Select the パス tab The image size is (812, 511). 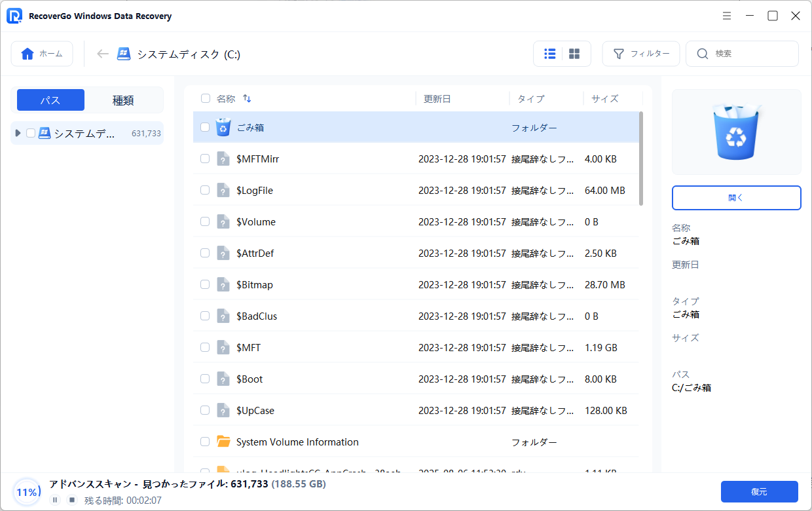tap(50, 100)
